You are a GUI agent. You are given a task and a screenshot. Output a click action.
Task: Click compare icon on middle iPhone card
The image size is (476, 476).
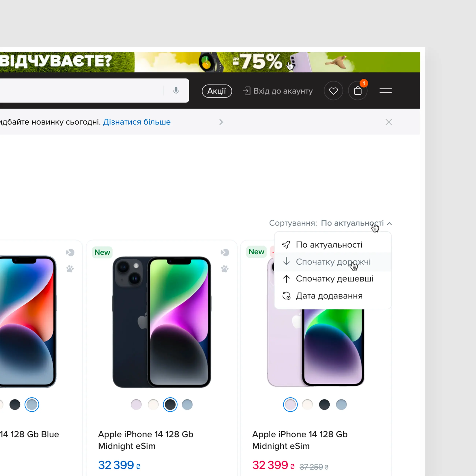click(x=225, y=252)
